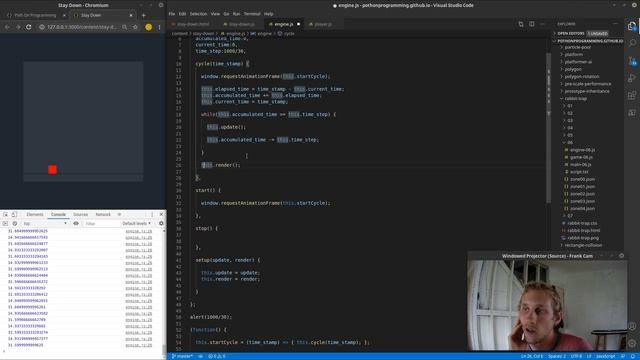The height and width of the screenshot is (360, 640).
Task: Click the master git branch in status bar
Action: coord(182,356)
